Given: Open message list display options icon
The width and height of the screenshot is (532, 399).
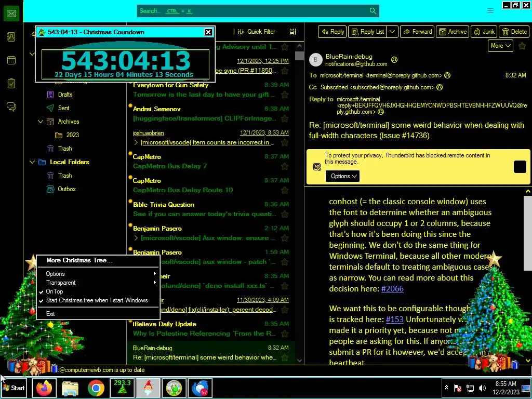Looking at the screenshot, I should 293,32.
